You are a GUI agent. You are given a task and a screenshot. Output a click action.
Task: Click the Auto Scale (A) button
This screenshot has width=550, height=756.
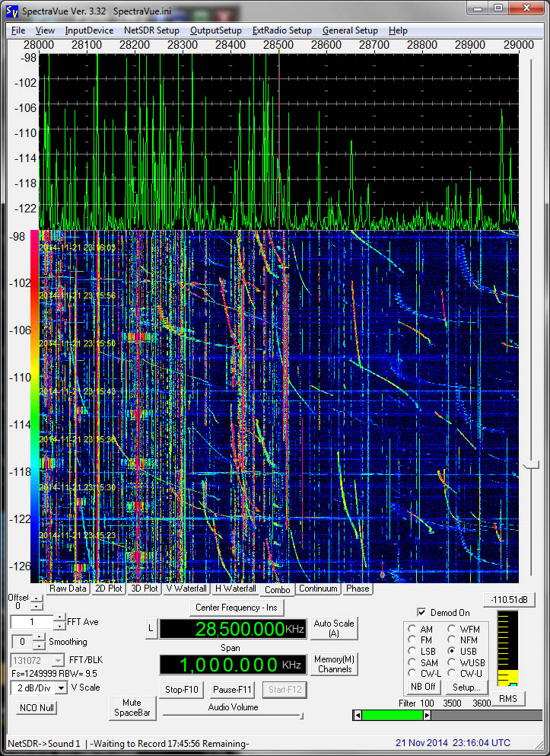[x=334, y=628]
